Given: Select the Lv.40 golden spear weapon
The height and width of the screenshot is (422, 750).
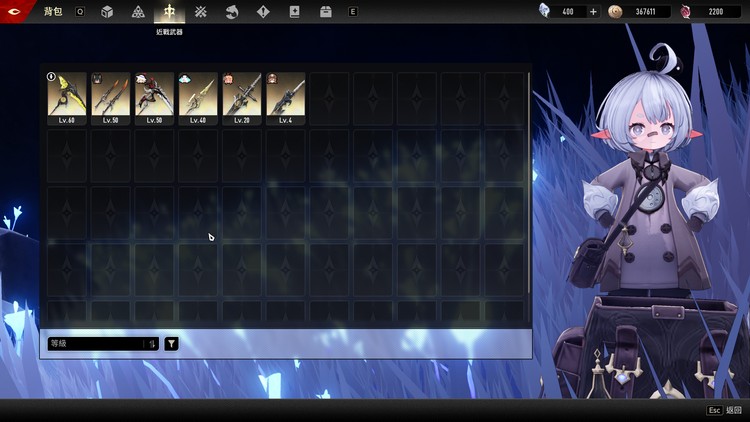Looking at the screenshot, I should (198, 97).
